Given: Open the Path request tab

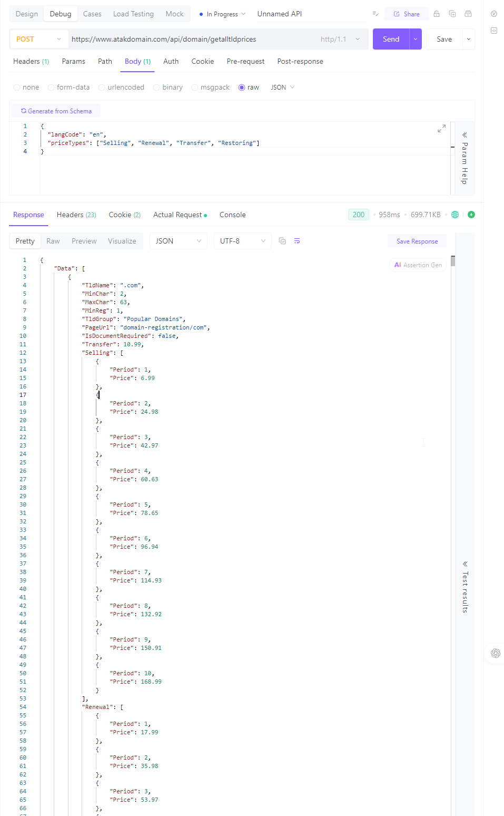Looking at the screenshot, I should coord(105,61).
